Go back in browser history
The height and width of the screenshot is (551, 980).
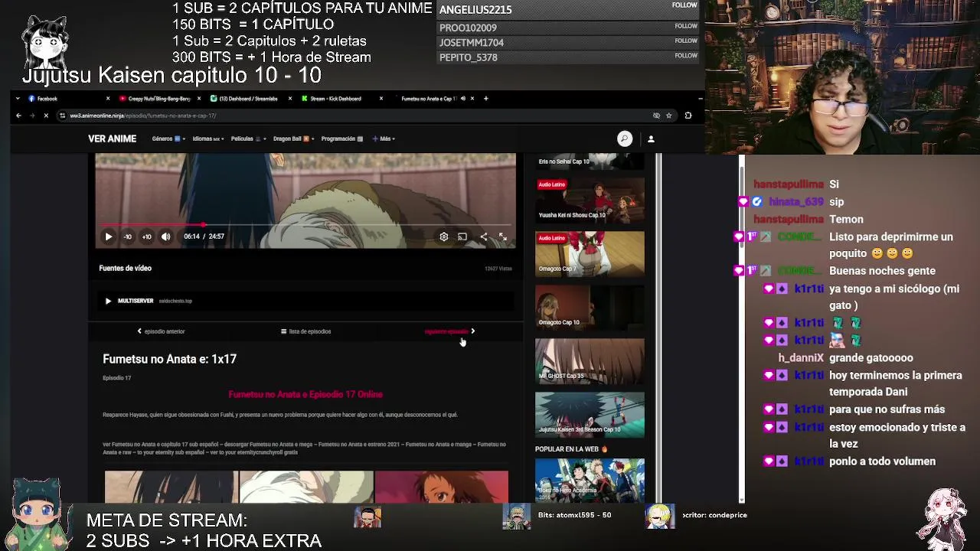[x=18, y=116]
